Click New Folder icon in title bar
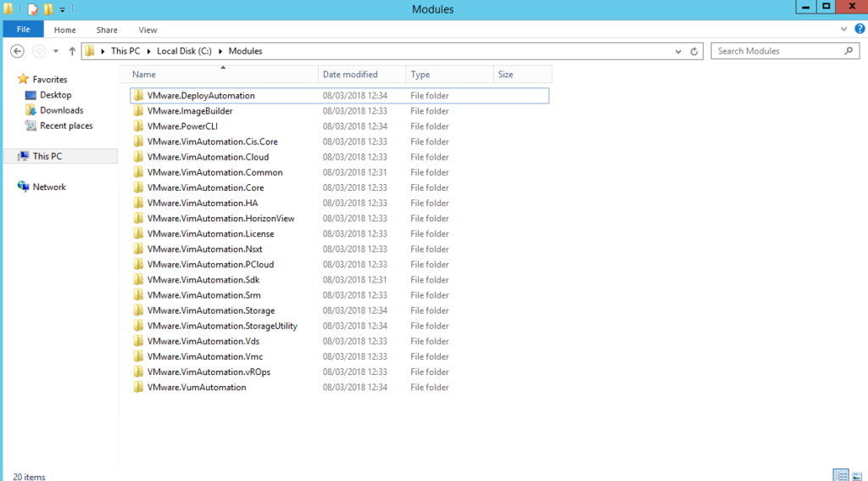 click(x=48, y=9)
